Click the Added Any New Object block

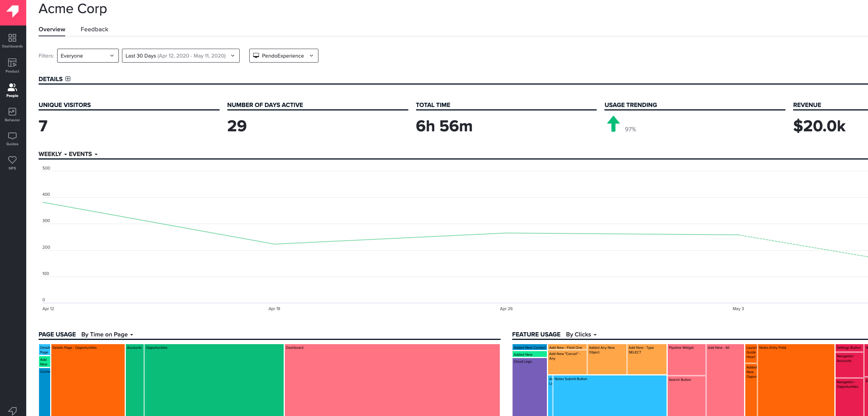[x=607, y=359]
